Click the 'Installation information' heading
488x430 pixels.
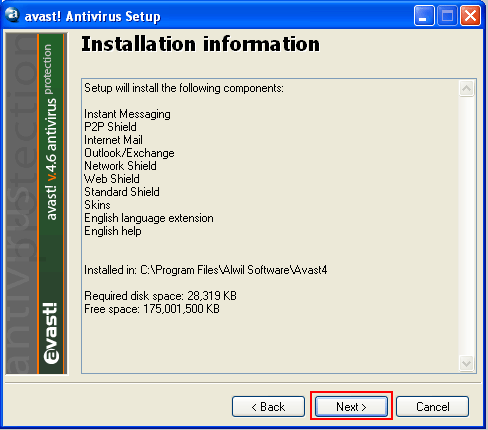pyautogui.click(x=200, y=44)
